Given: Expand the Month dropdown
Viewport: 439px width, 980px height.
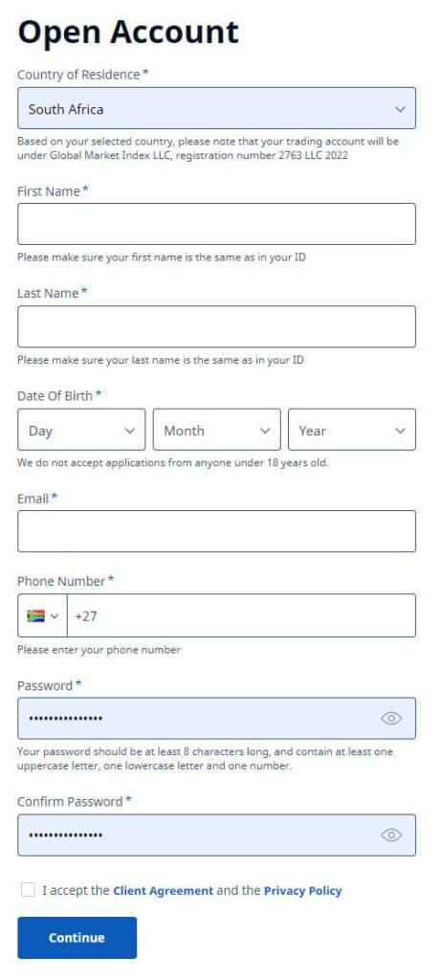Looking at the screenshot, I should tap(217, 430).
